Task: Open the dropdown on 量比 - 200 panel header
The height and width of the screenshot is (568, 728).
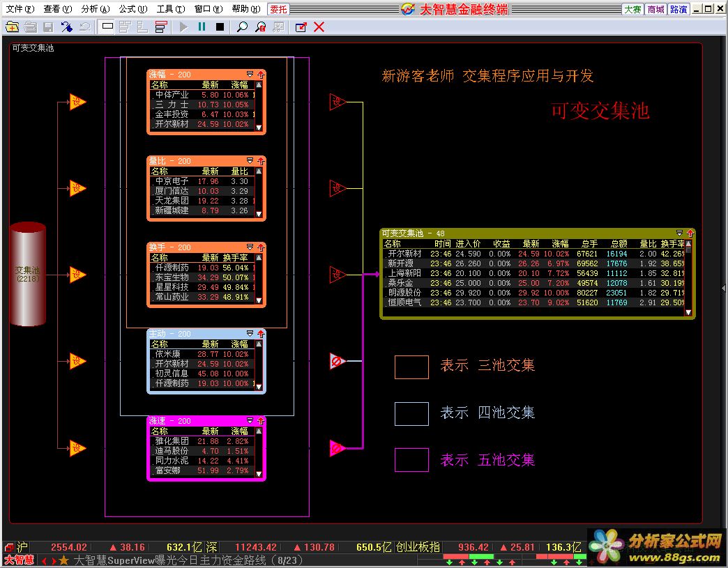Action: tap(250, 160)
